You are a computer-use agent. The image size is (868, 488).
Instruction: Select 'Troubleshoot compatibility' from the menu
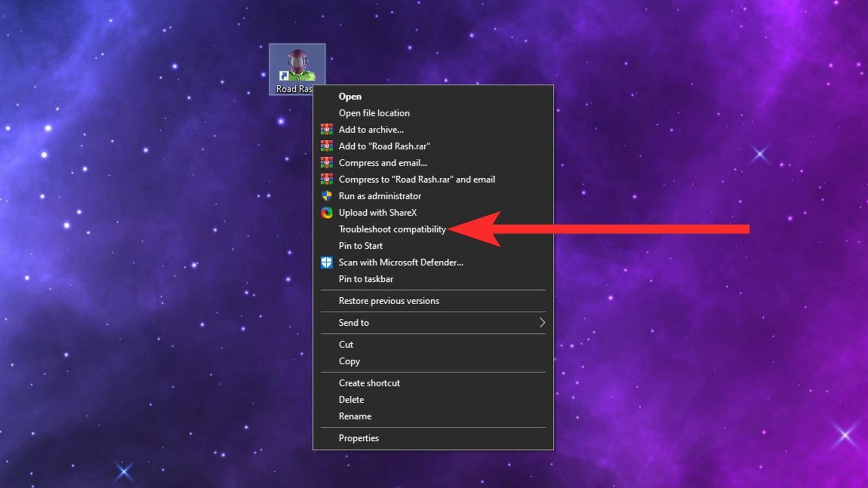tap(392, 229)
